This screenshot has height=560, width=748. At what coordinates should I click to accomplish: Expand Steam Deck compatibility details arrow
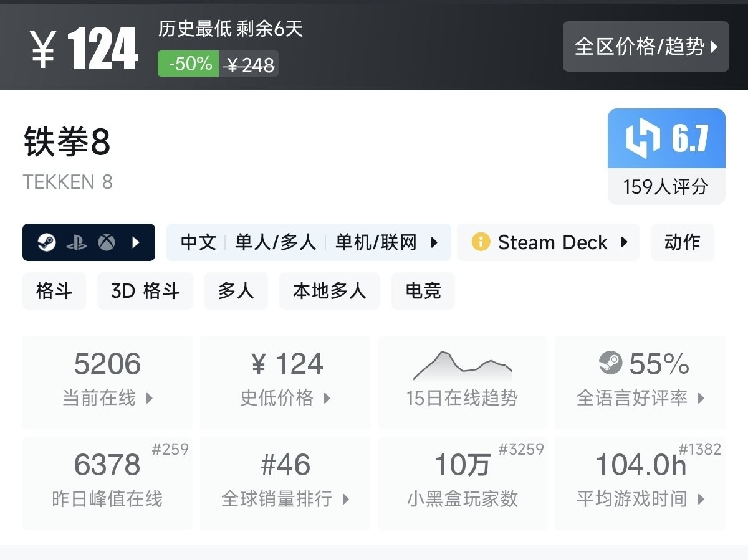[624, 242]
